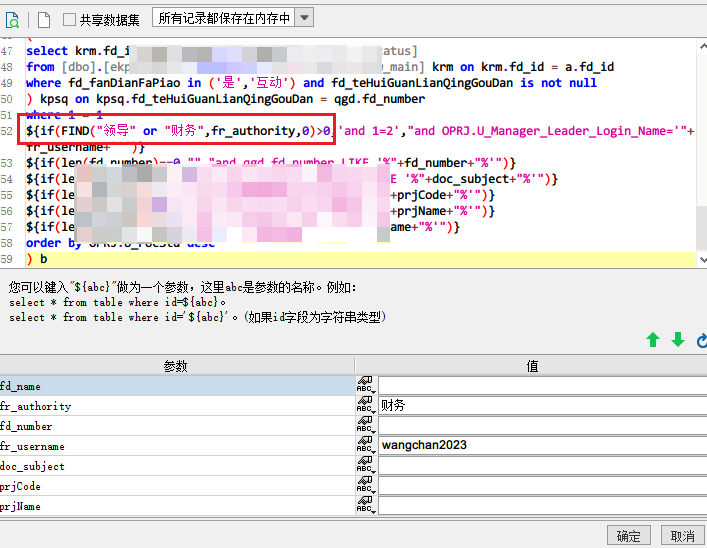Open the type selector icon for prjName
This screenshot has width=707, height=548.
[x=365, y=505]
